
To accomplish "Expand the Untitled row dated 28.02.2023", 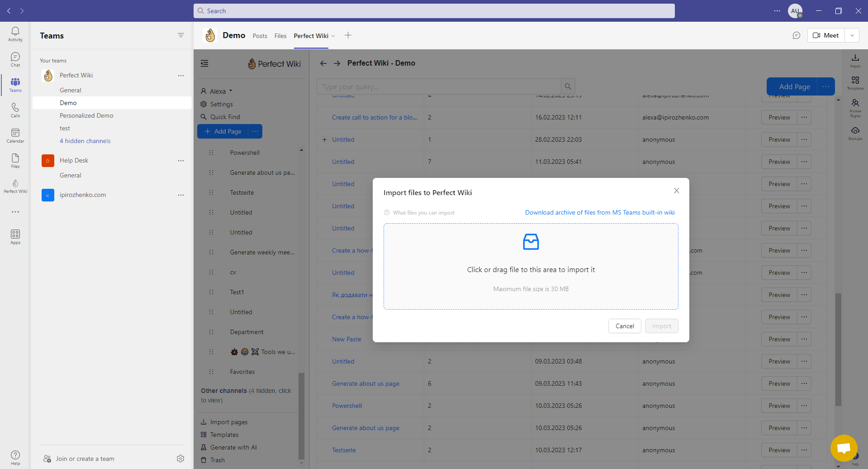I will click(x=324, y=139).
